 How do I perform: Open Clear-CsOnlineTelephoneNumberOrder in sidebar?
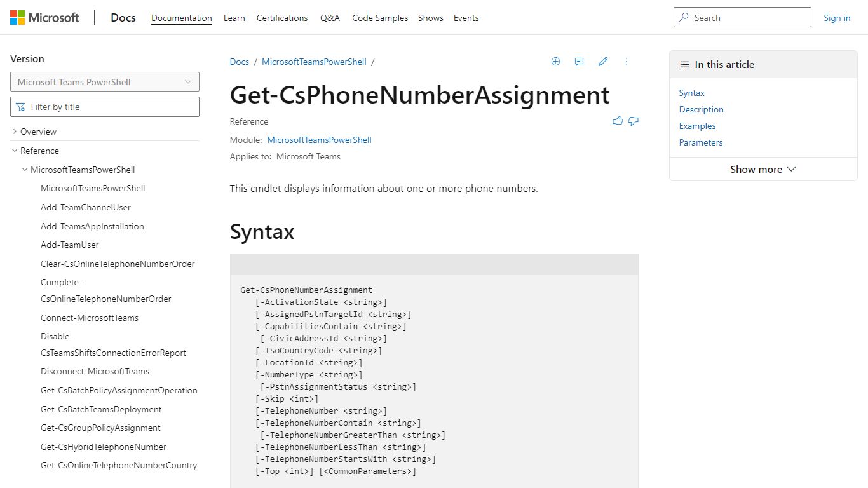coord(118,264)
